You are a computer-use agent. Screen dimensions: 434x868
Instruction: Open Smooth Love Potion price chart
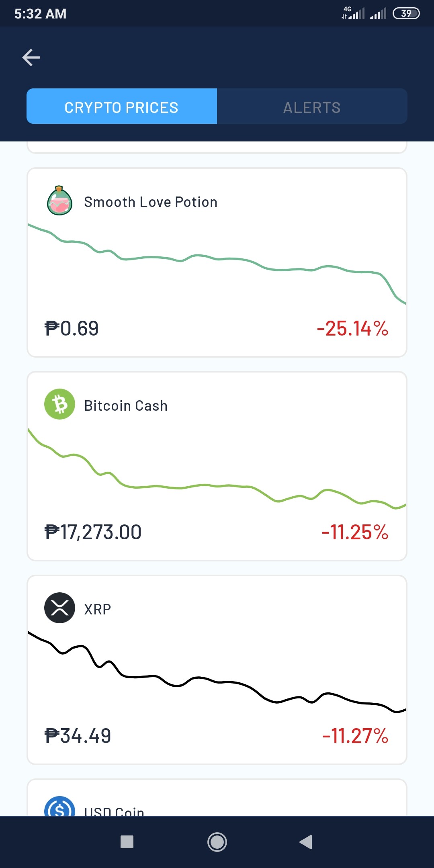point(217,263)
